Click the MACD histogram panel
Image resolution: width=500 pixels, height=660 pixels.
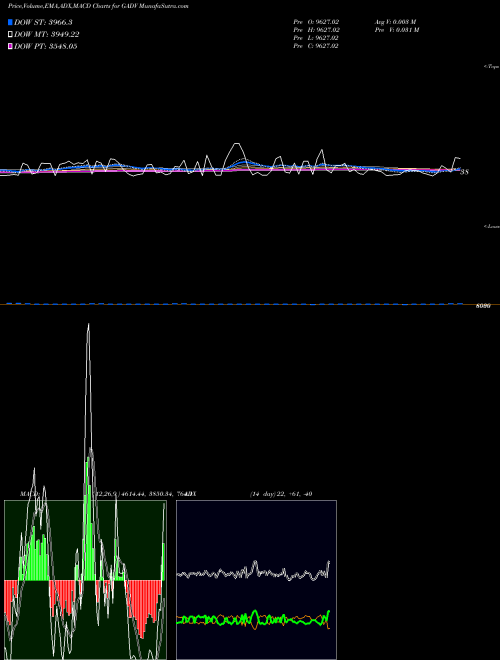coord(85,580)
